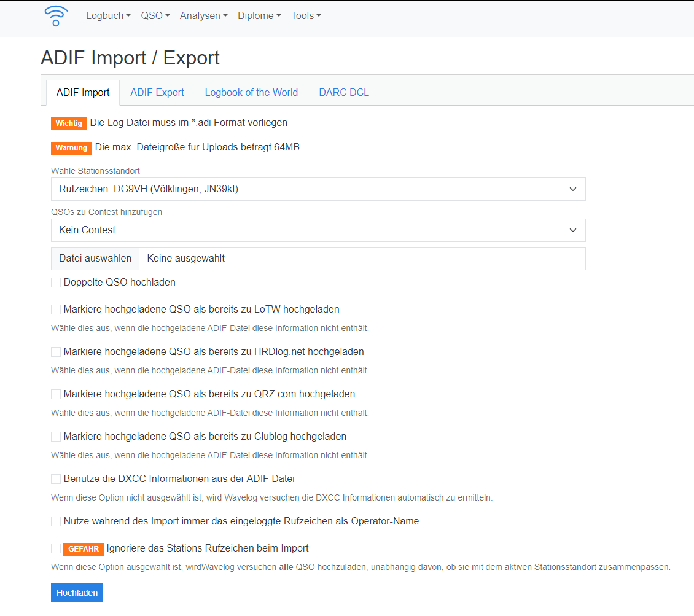Click the Wavelog wifi logo icon

[56, 16]
